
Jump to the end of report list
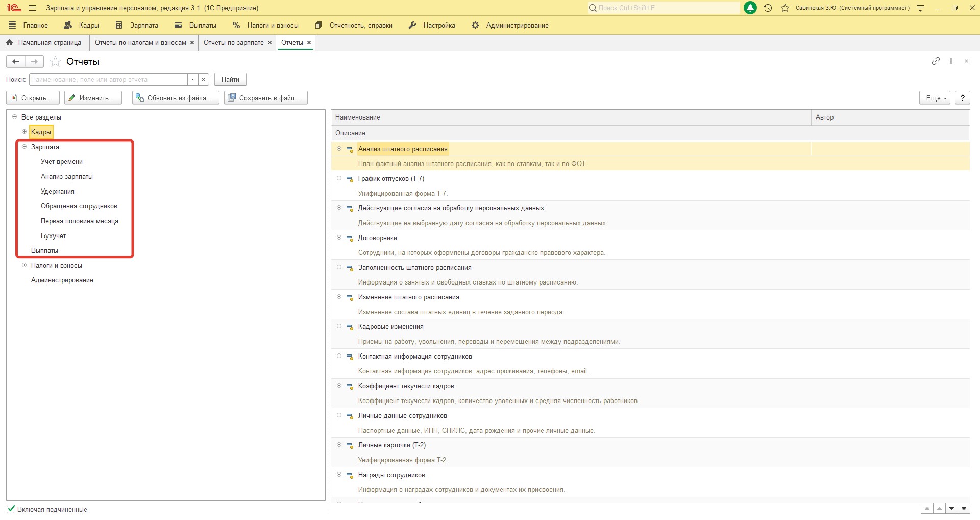964,509
